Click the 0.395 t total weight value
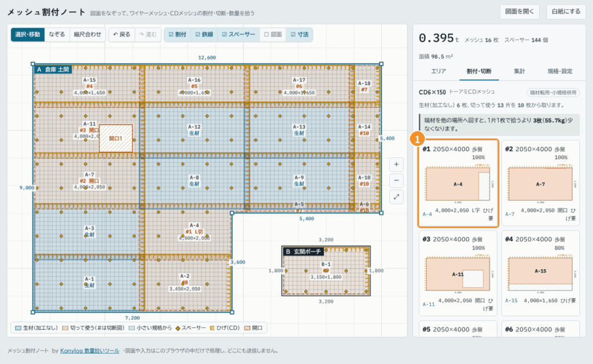The width and height of the screenshot is (593, 364). tap(439, 38)
